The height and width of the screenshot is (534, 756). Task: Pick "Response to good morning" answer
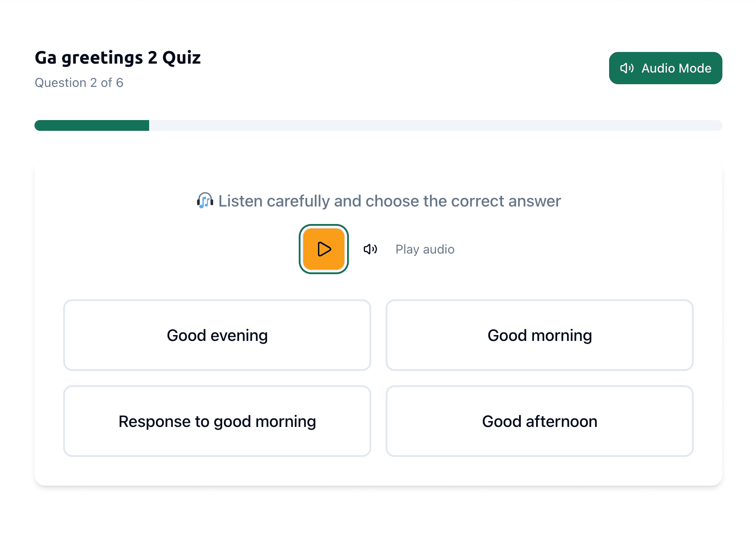(x=217, y=421)
